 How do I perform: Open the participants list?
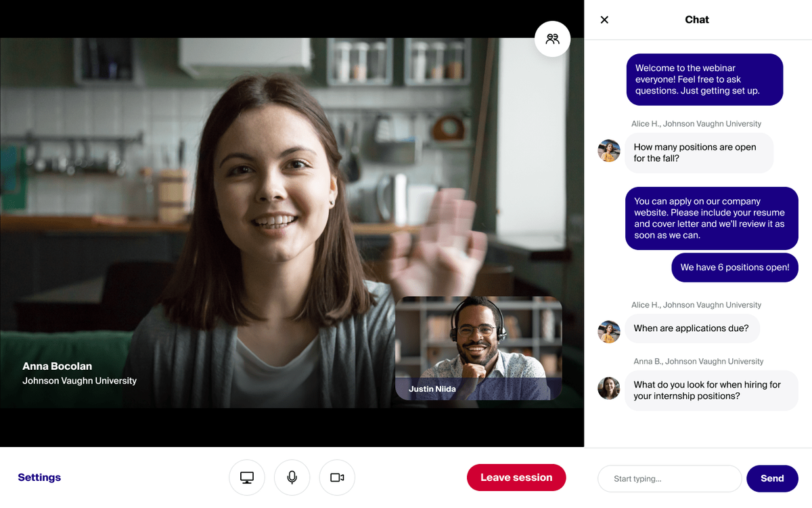tap(552, 39)
